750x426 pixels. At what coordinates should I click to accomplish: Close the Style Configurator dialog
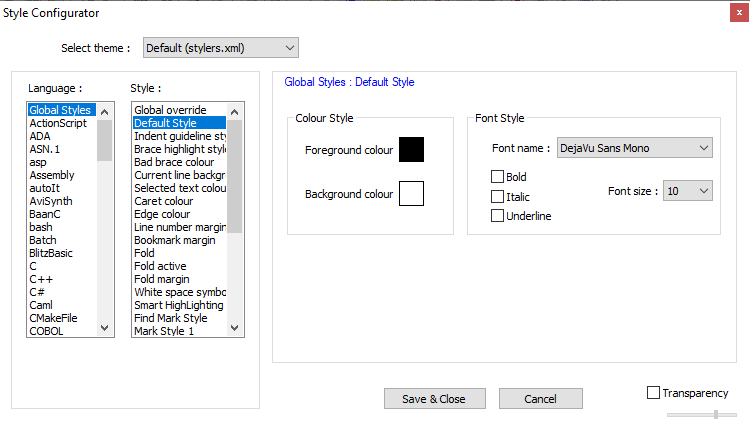click(739, 13)
